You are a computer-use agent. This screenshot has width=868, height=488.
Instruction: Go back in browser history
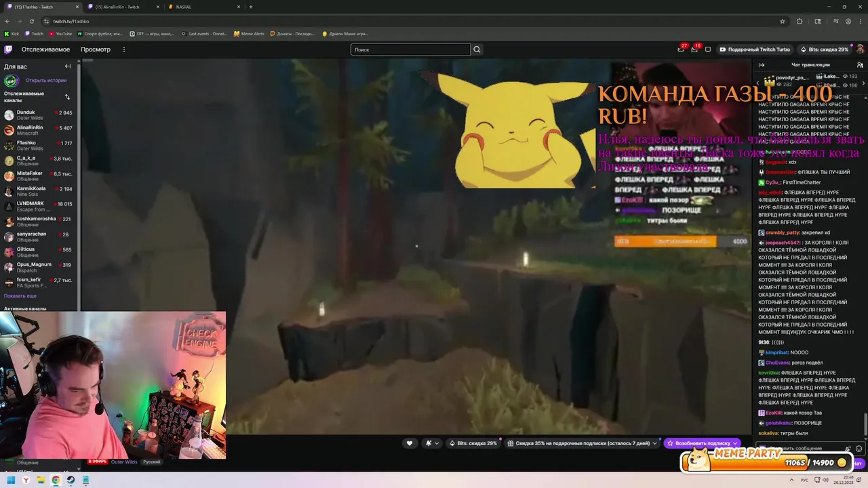pyautogui.click(x=7, y=21)
